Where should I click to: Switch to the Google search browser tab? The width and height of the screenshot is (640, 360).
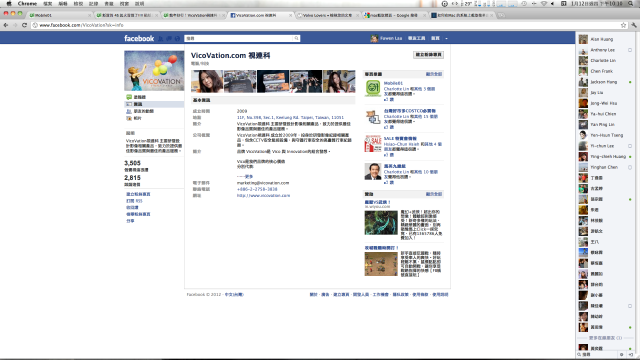394,15
